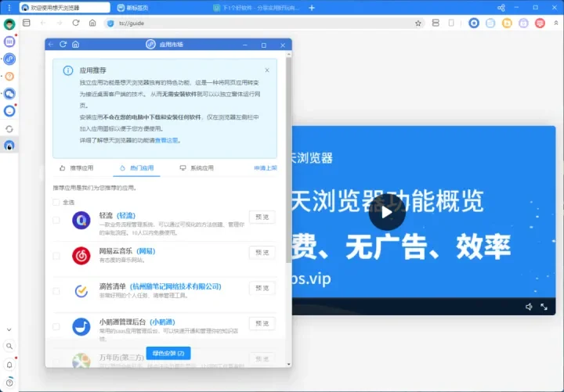564x392 pixels.
Task: Switch to 系统应用 tab
Action: click(x=197, y=167)
